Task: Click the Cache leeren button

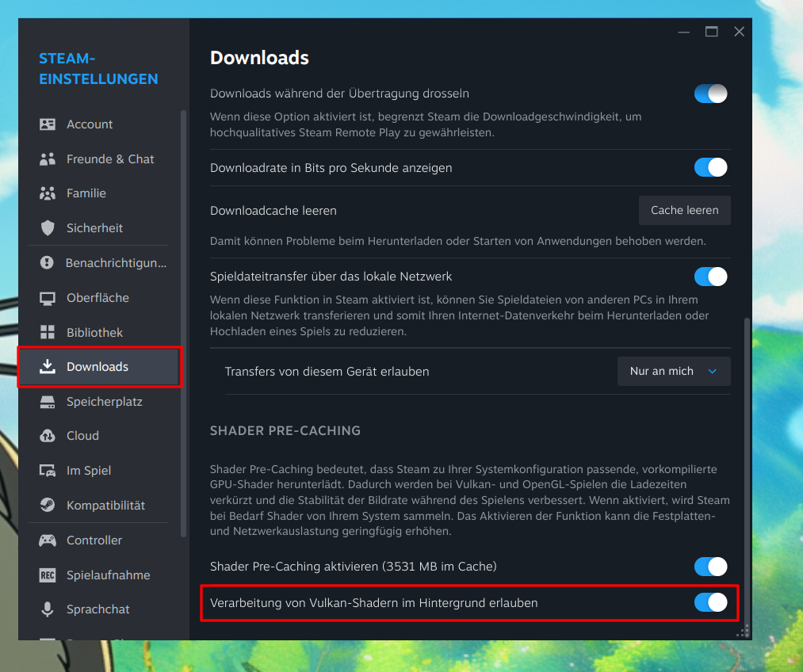Action: (684, 210)
